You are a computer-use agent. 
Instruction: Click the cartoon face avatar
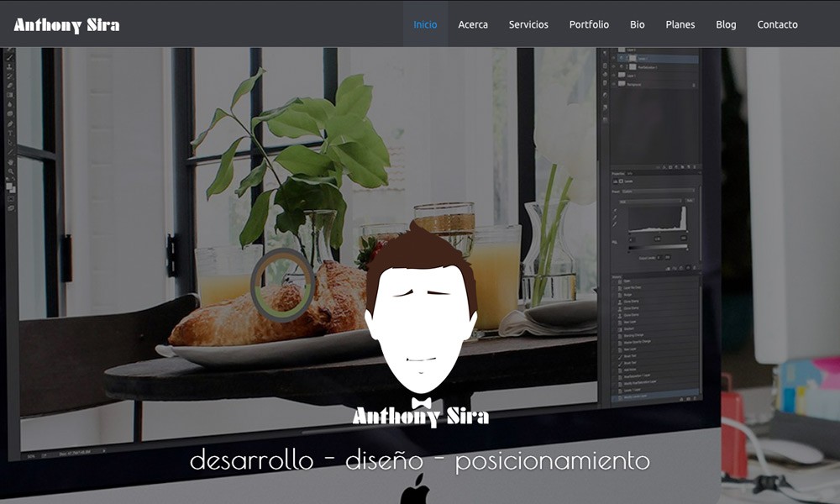pos(421,311)
